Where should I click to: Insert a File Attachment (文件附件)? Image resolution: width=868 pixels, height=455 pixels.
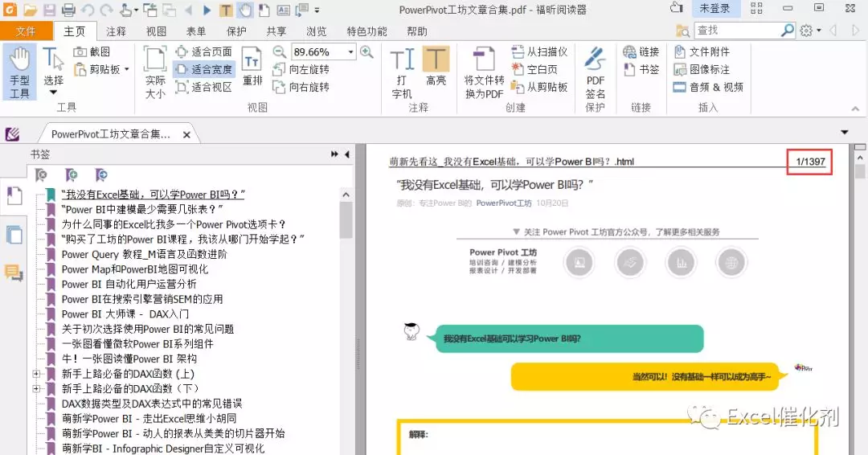point(702,52)
